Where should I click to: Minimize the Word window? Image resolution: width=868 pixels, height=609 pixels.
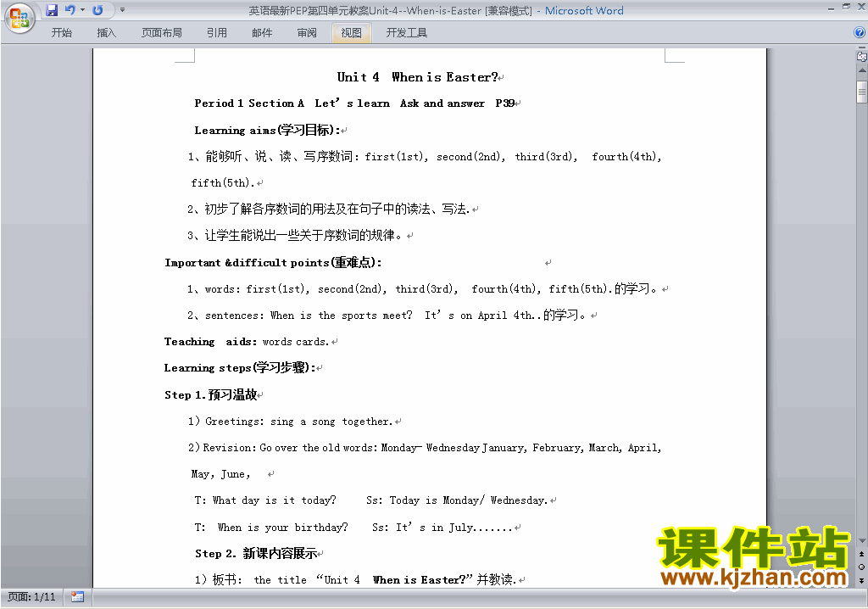coord(831,8)
